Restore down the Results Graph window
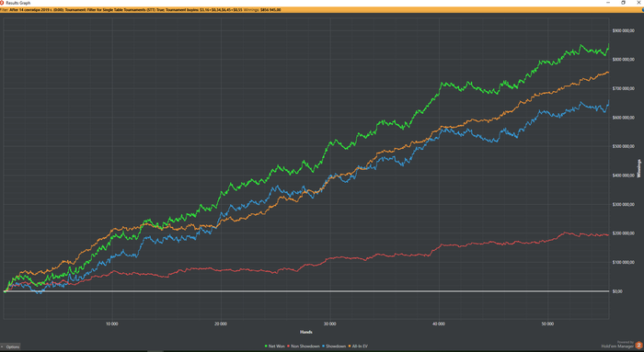Viewport: 644px width, 352px height. click(623, 3)
